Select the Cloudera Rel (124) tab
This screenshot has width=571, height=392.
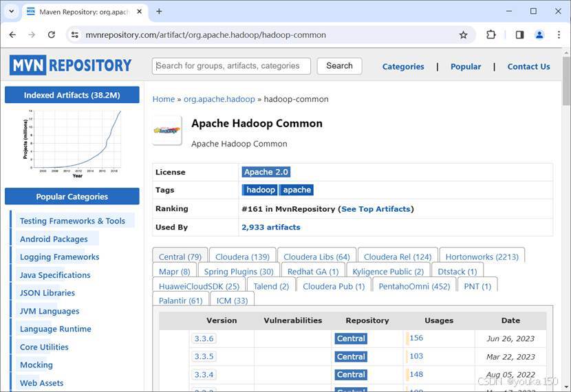tap(398, 257)
